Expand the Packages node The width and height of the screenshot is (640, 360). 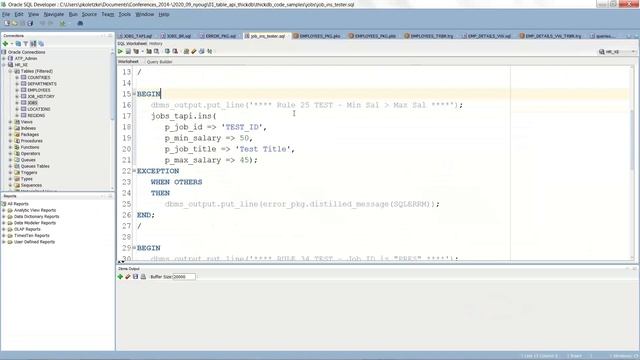pyautogui.click(x=11, y=134)
